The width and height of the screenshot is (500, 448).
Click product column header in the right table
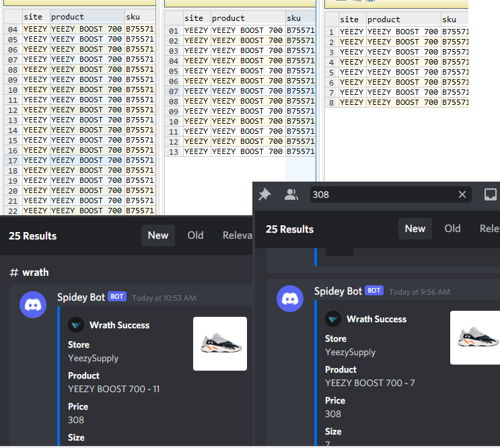pos(403,19)
